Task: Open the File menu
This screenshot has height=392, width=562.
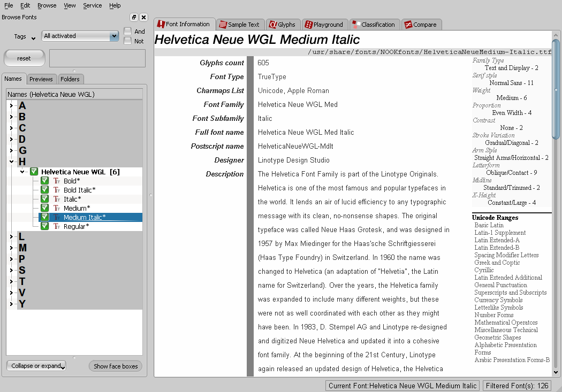Action: pos(9,5)
